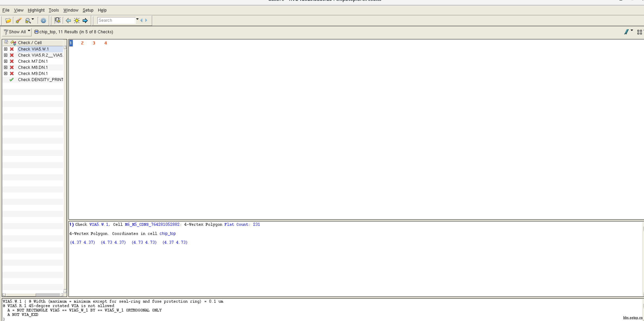Click the yellow sun highlight icon
The image size is (644, 321).
(x=77, y=20)
